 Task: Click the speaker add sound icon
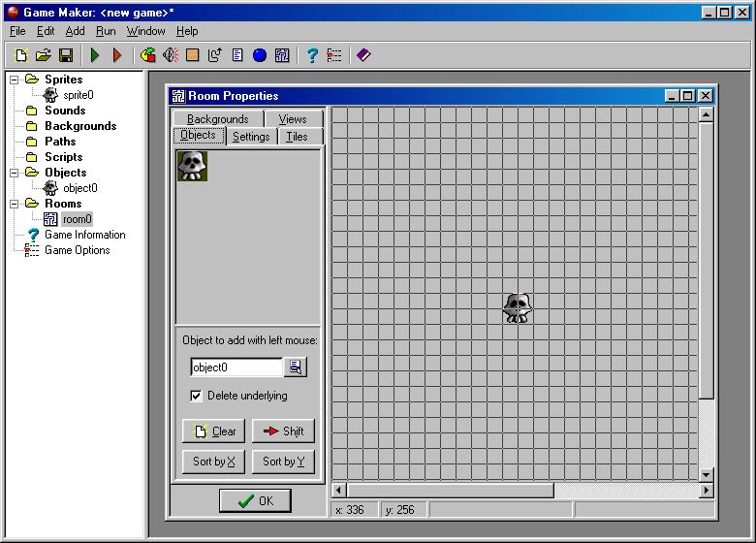click(x=170, y=55)
